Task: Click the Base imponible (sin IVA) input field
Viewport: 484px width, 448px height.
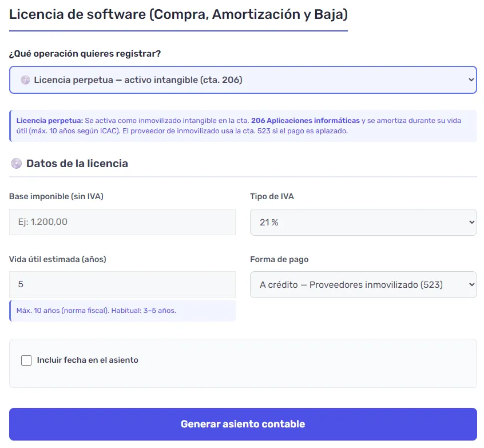Action: click(x=122, y=222)
